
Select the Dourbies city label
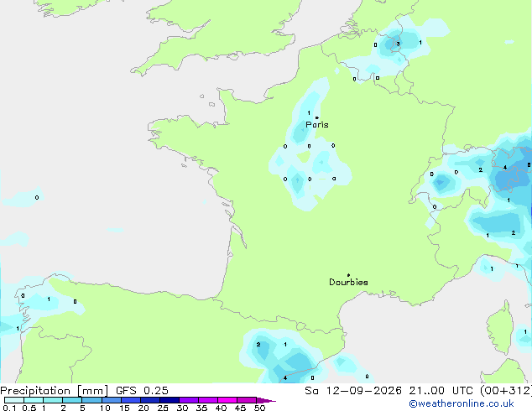(x=348, y=282)
